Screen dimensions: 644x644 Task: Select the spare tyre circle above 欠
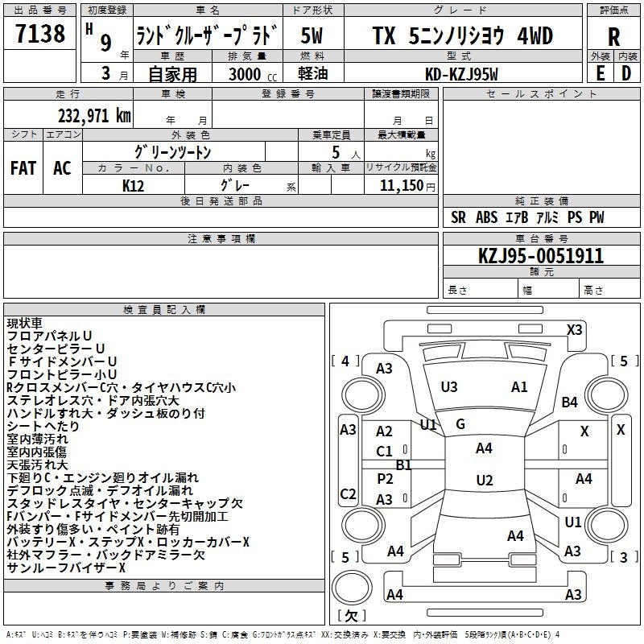[x=352, y=588]
